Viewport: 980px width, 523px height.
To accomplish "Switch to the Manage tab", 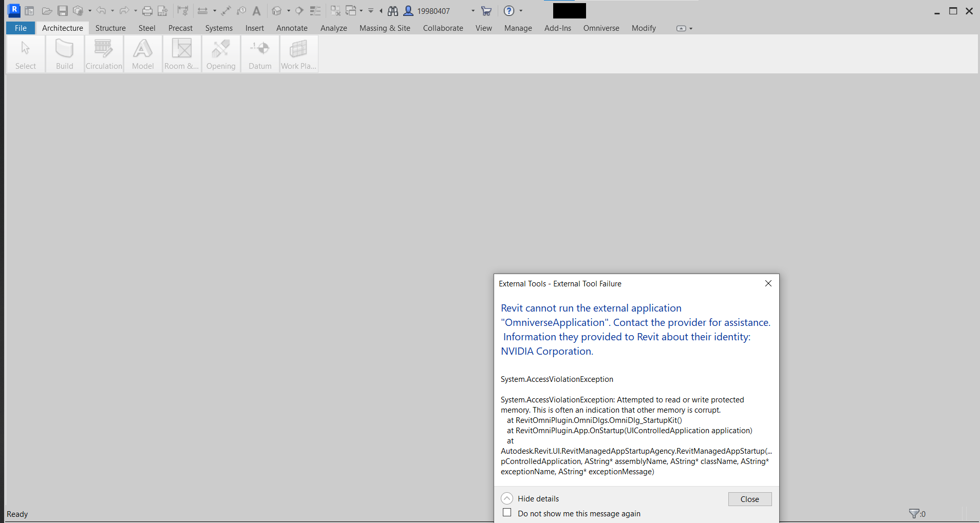I will click(518, 28).
